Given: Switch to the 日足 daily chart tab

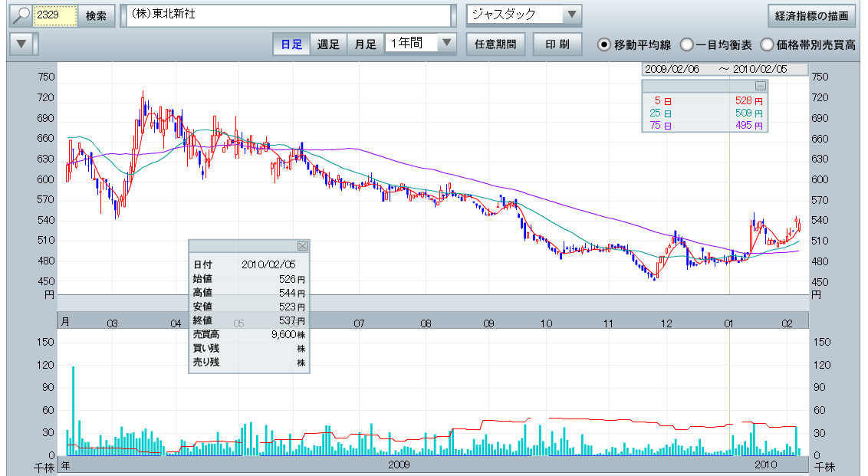Looking at the screenshot, I should [x=291, y=44].
